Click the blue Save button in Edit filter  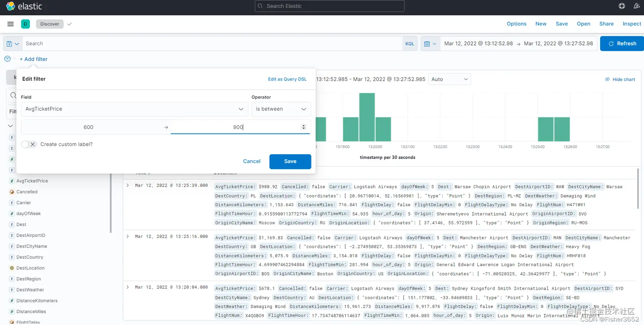coord(290,161)
